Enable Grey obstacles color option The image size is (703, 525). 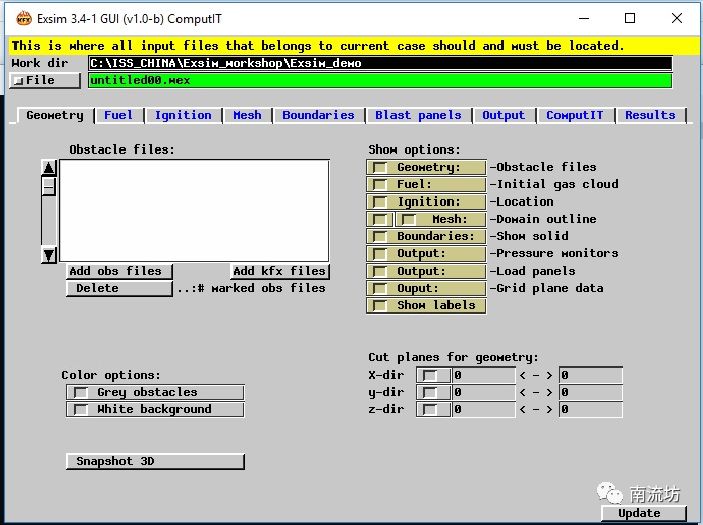tap(79, 393)
